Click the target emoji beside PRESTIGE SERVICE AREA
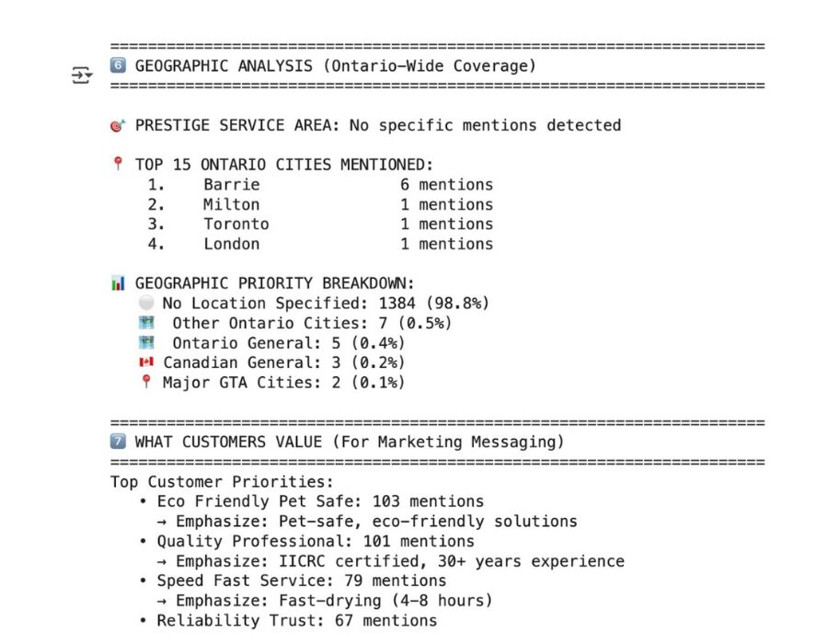Screen dimensions: 828x644 117,125
